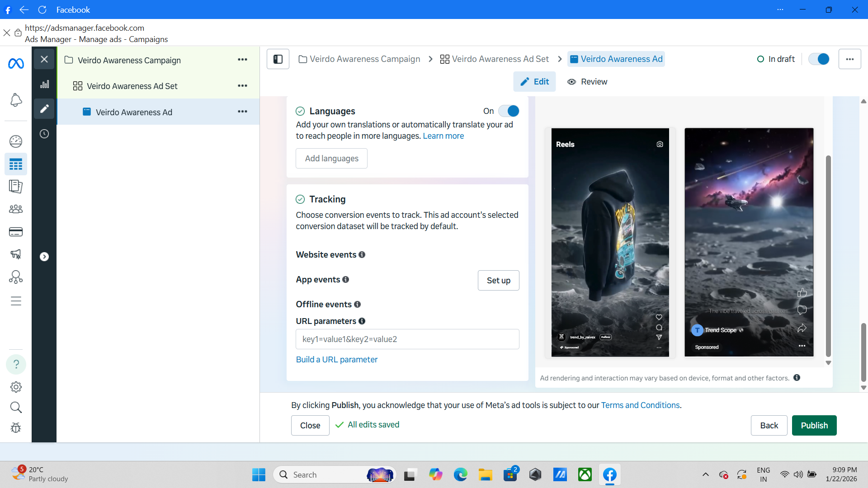Open Settings gear in left sidebar
The image size is (868, 488).
point(16,387)
